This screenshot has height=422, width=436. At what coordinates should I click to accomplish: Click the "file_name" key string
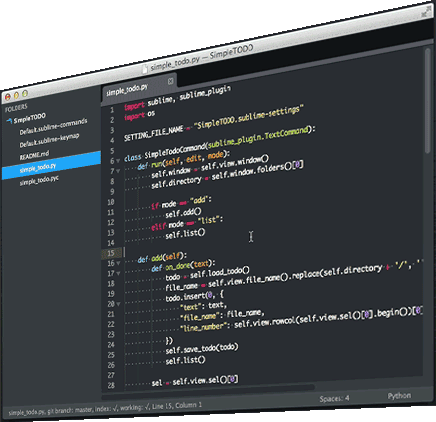pyautogui.click(x=201, y=317)
